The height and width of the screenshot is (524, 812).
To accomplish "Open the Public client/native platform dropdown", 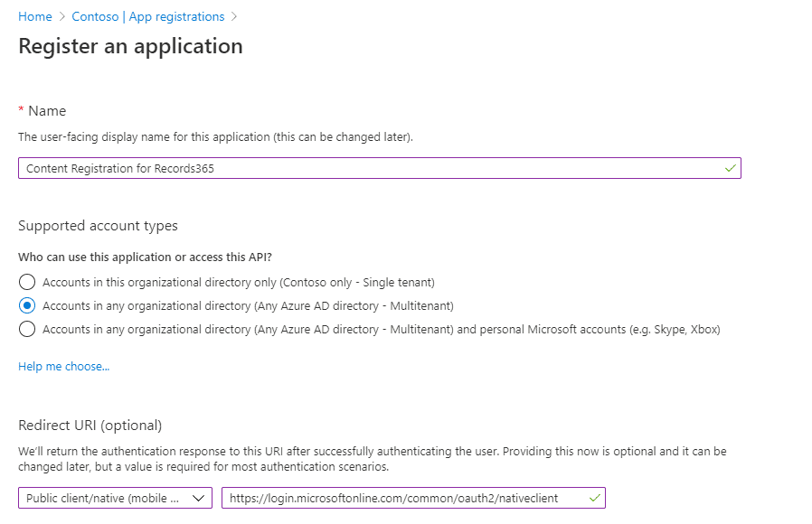I will 104,498.
